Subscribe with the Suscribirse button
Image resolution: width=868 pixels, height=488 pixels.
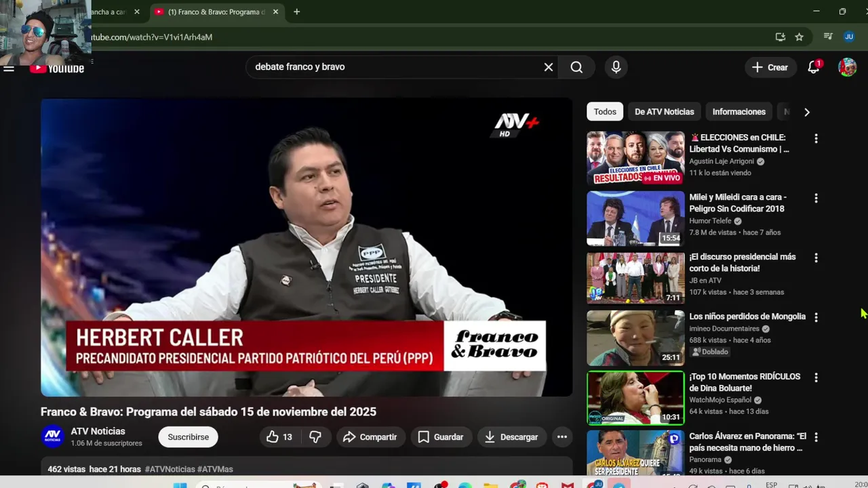click(189, 437)
